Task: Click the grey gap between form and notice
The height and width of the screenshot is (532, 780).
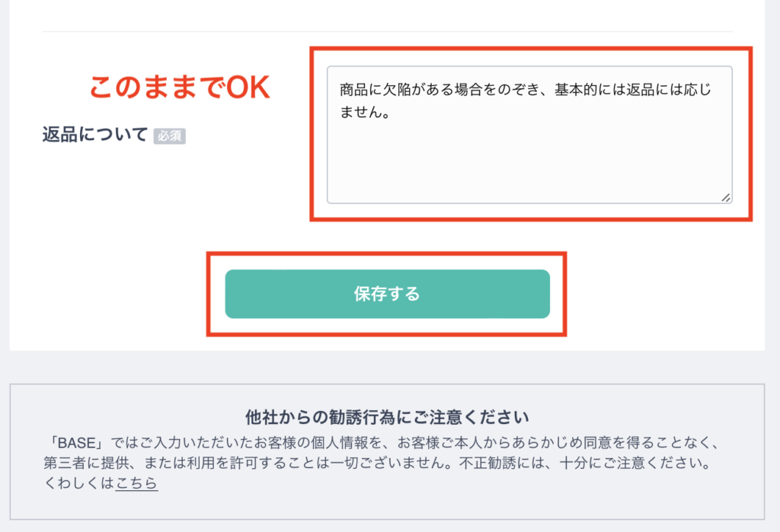Action: [387, 367]
